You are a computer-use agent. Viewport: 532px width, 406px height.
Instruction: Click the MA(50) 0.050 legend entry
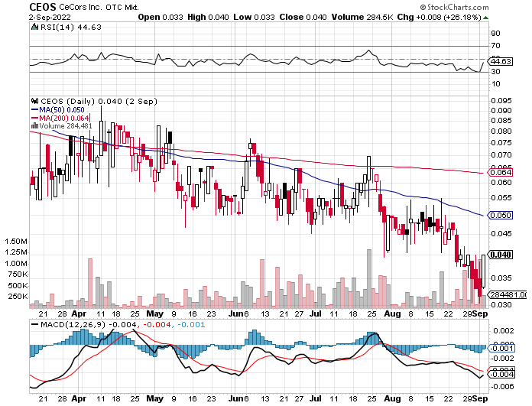57,109
